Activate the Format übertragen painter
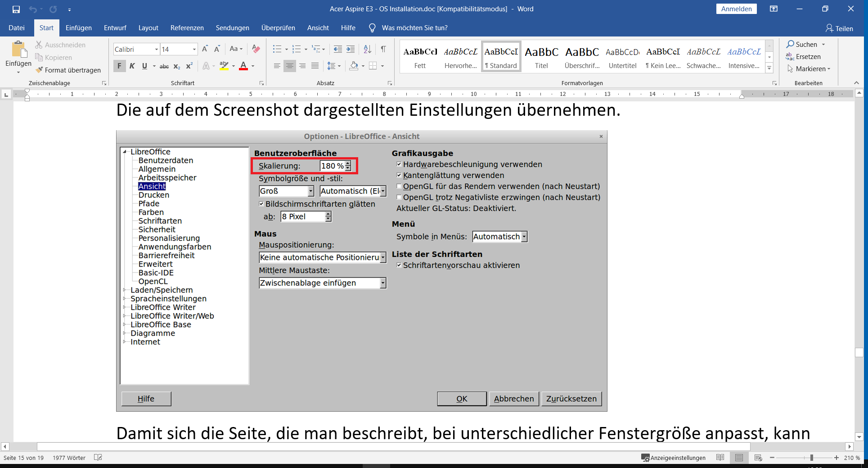Screen dimensions: 868x468 68,70
